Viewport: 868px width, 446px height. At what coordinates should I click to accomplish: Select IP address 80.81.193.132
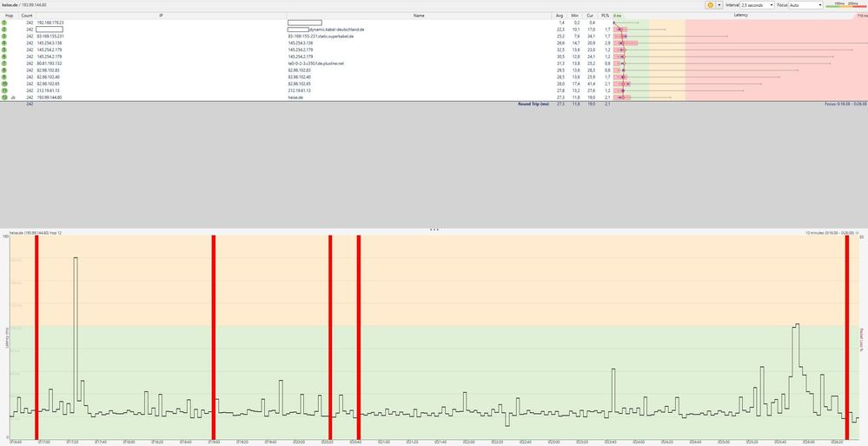[49, 63]
